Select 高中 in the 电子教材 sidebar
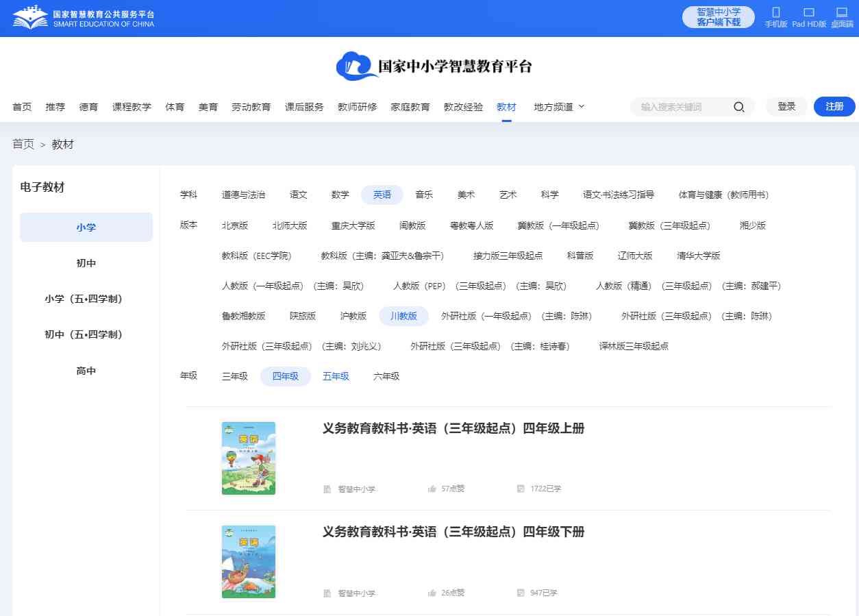Viewport: 859px width, 616px height. pos(86,371)
